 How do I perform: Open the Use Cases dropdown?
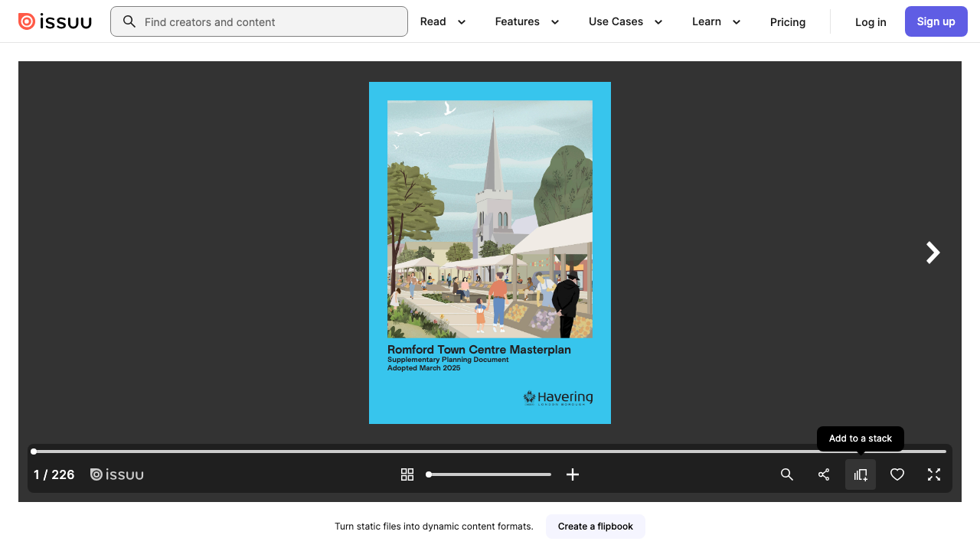(625, 21)
